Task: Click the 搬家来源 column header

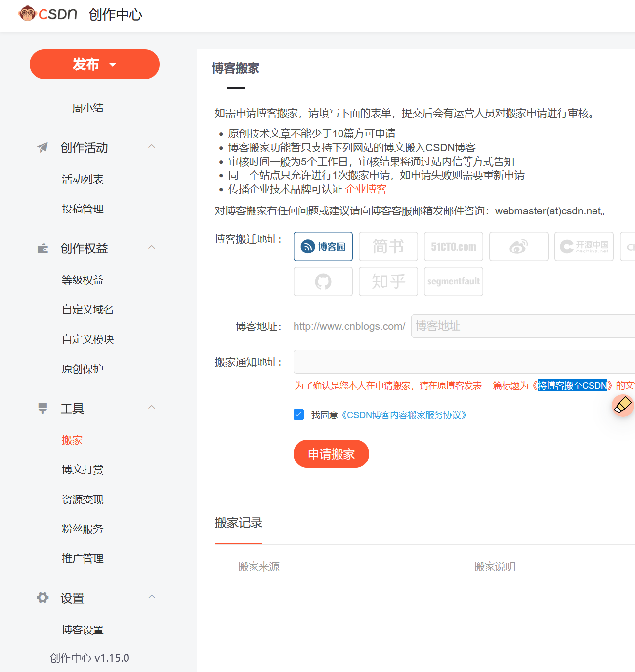Action: tap(258, 566)
